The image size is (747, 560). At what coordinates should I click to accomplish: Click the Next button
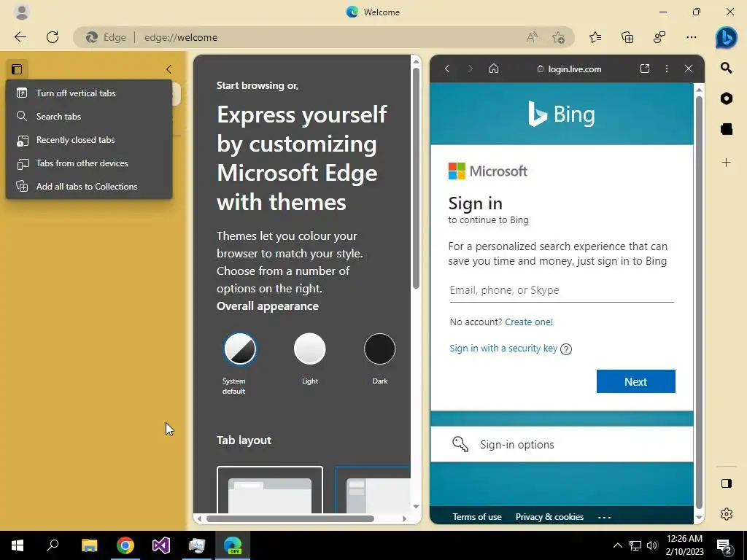(635, 381)
